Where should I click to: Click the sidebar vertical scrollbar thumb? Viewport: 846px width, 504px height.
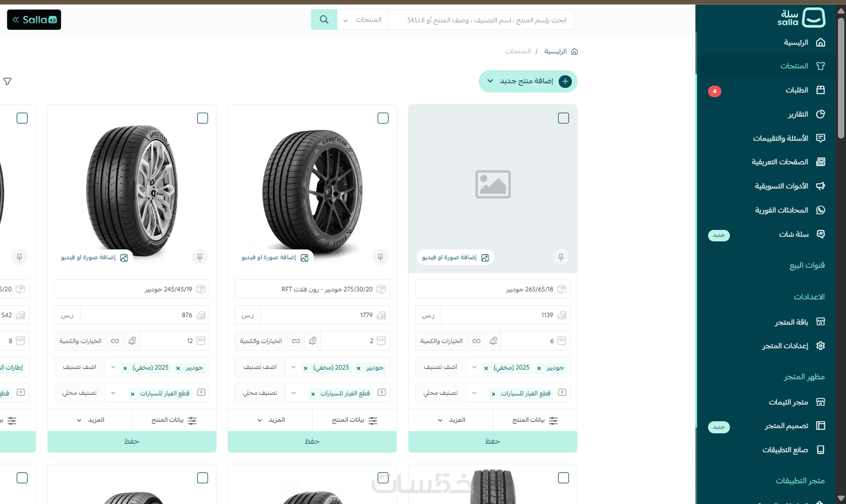pos(841,78)
